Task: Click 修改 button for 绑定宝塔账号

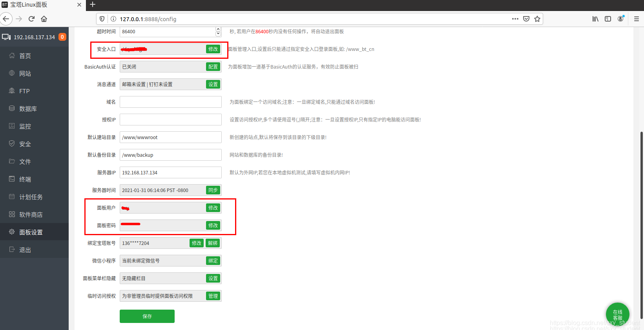Action: pyautogui.click(x=197, y=243)
